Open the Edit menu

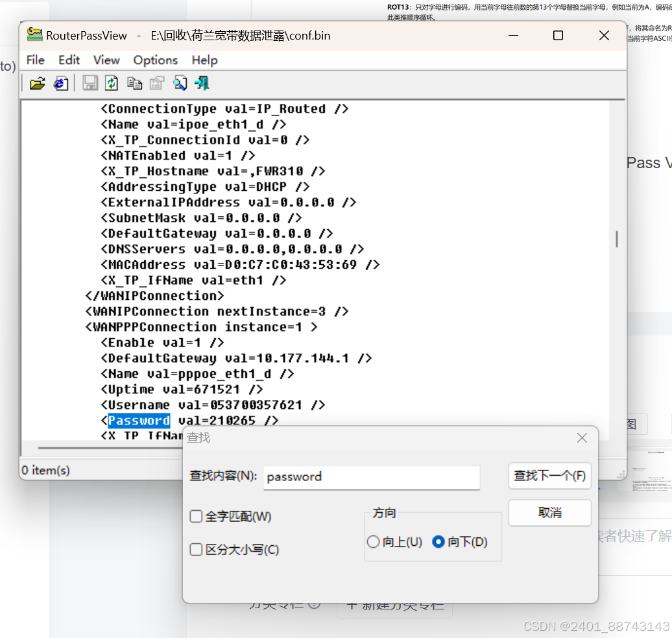click(x=69, y=60)
